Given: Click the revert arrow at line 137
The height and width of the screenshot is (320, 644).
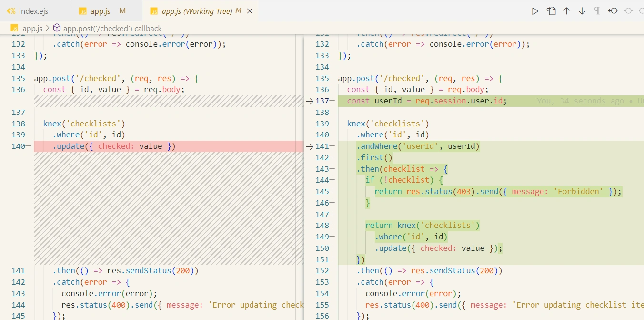Looking at the screenshot, I should click(x=309, y=101).
